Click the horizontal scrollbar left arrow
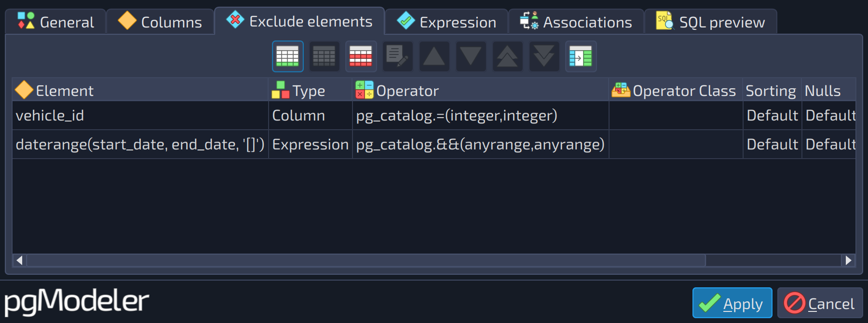Viewport: 868px width, 323px height. point(19,260)
